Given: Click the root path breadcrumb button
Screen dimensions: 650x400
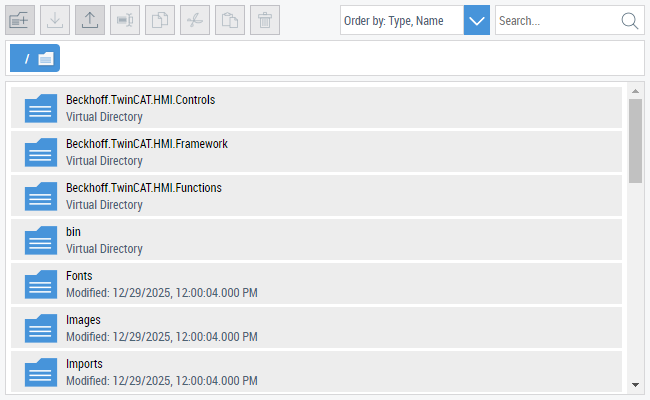Looking at the screenshot, I should click(35, 58).
